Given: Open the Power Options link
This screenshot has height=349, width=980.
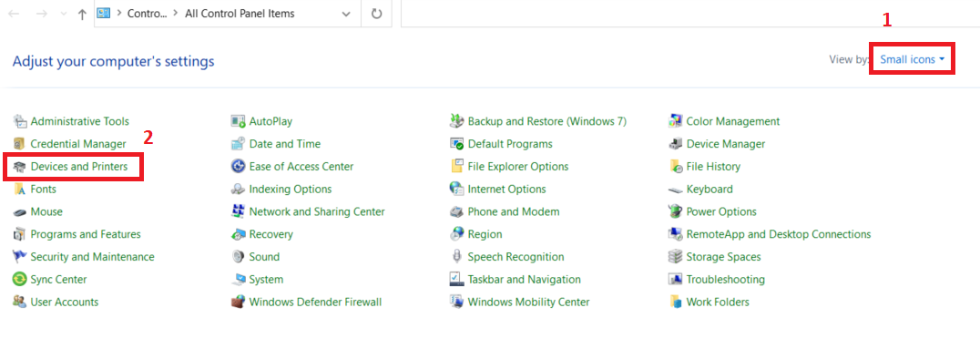Looking at the screenshot, I should click(x=721, y=211).
